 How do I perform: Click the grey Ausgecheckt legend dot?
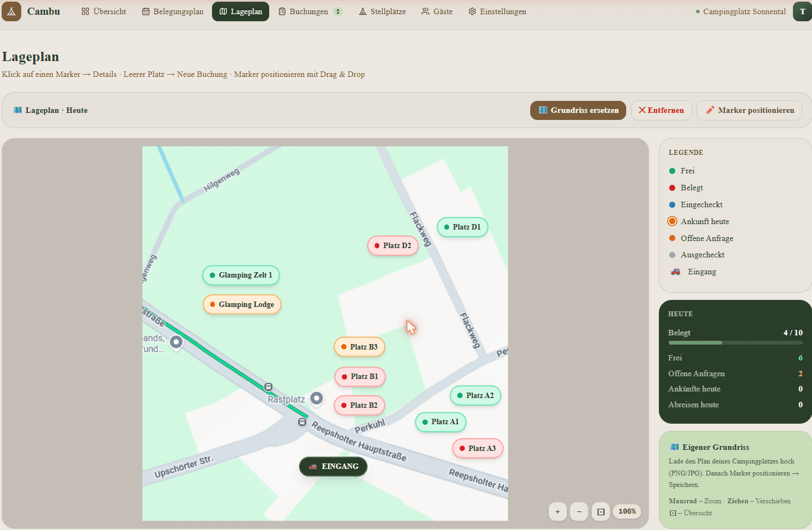672,255
